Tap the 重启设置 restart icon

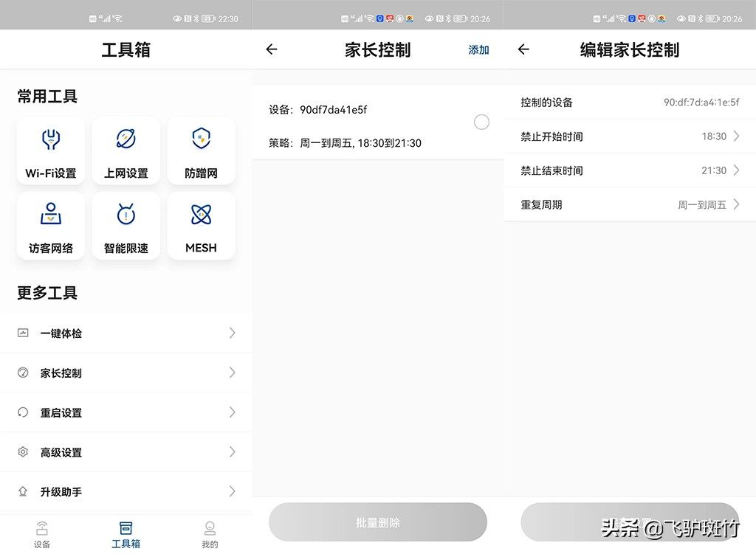23,412
